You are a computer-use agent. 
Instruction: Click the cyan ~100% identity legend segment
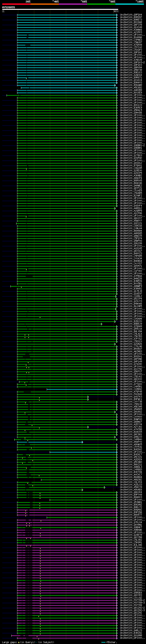pos(130,4)
